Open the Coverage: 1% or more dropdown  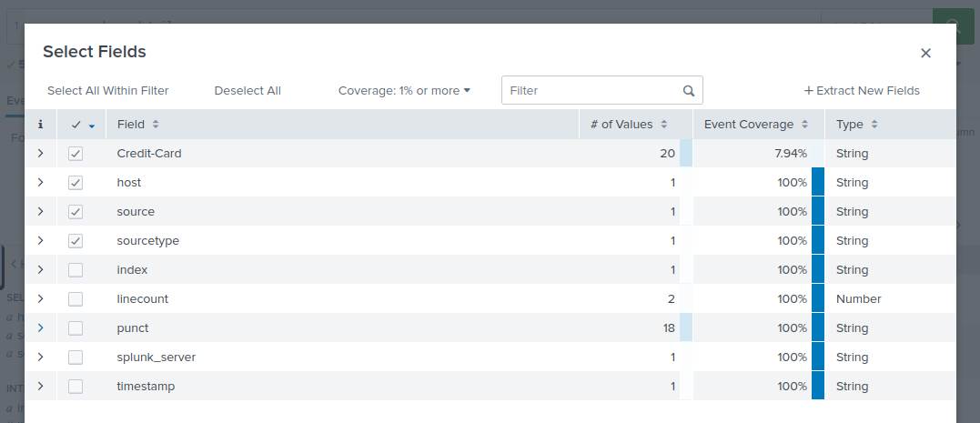pos(404,91)
